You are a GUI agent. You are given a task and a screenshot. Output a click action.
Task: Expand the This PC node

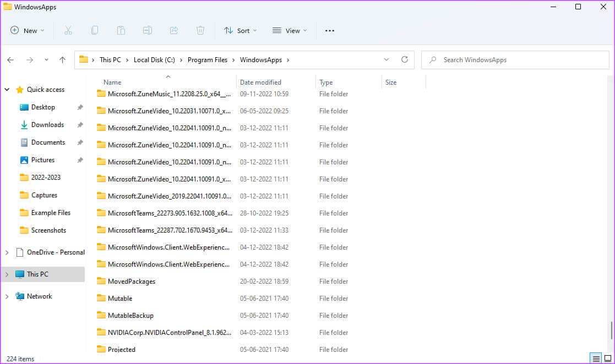[7, 275]
